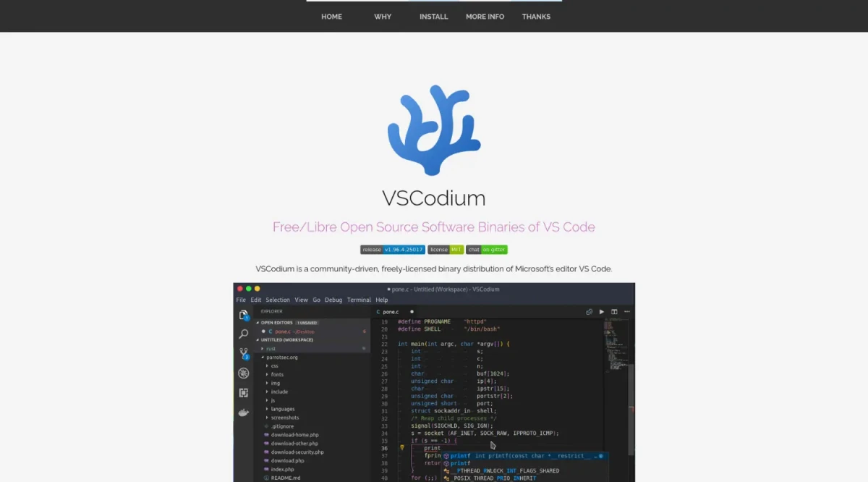
Task: Open the Terminal menu
Action: [x=359, y=300]
